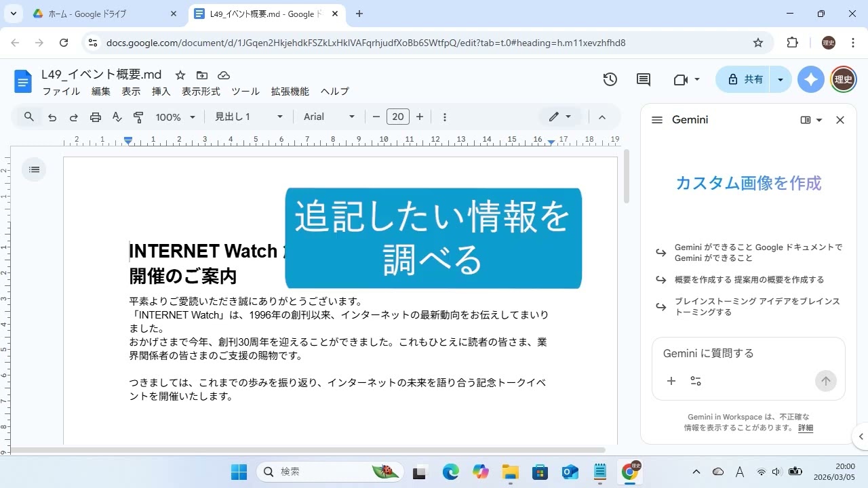Print the document

(x=96, y=117)
